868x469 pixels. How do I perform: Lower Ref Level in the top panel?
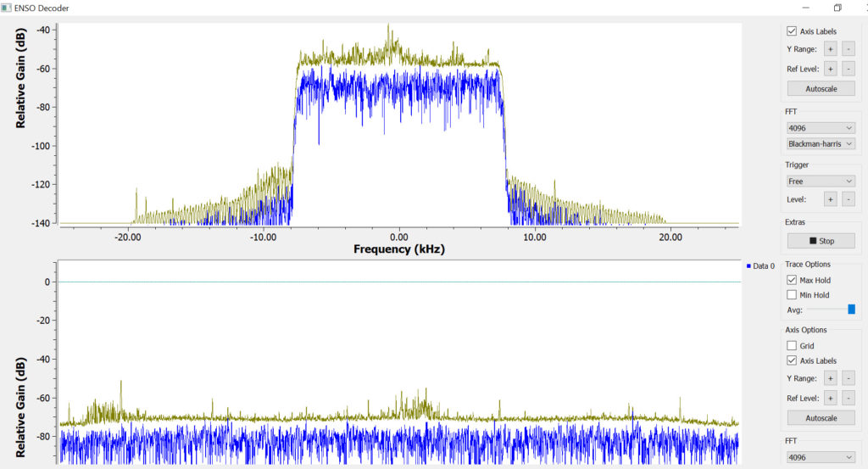click(x=849, y=68)
